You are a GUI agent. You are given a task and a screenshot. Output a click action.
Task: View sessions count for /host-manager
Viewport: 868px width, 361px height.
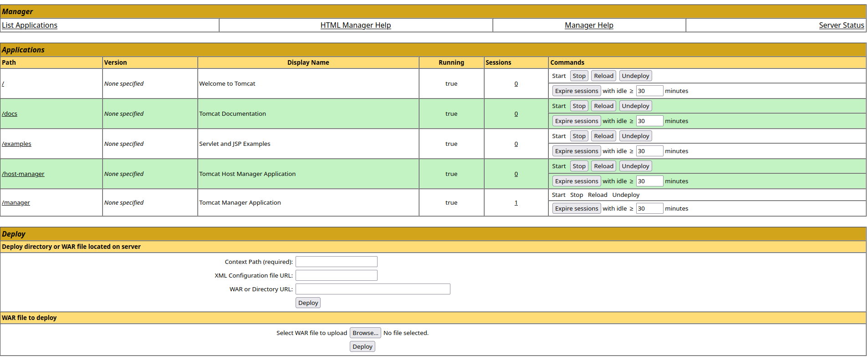pos(516,174)
